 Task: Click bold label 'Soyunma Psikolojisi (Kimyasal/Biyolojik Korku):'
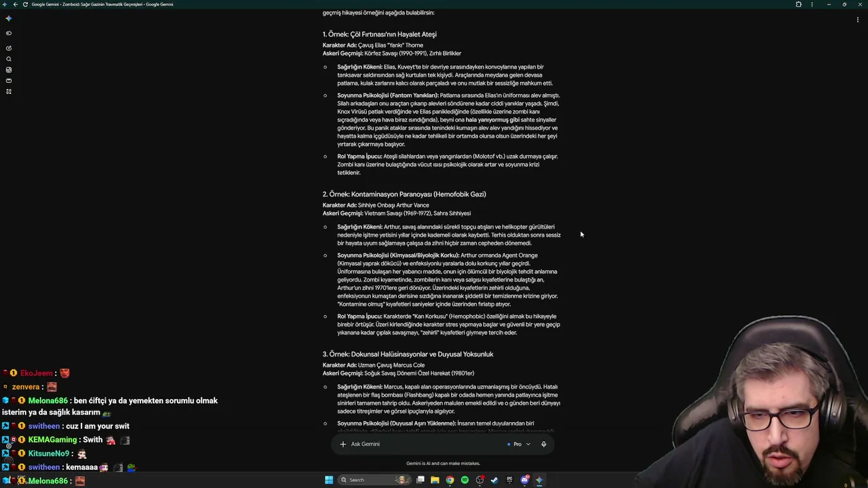pyautogui.click(x=399, y=256)
